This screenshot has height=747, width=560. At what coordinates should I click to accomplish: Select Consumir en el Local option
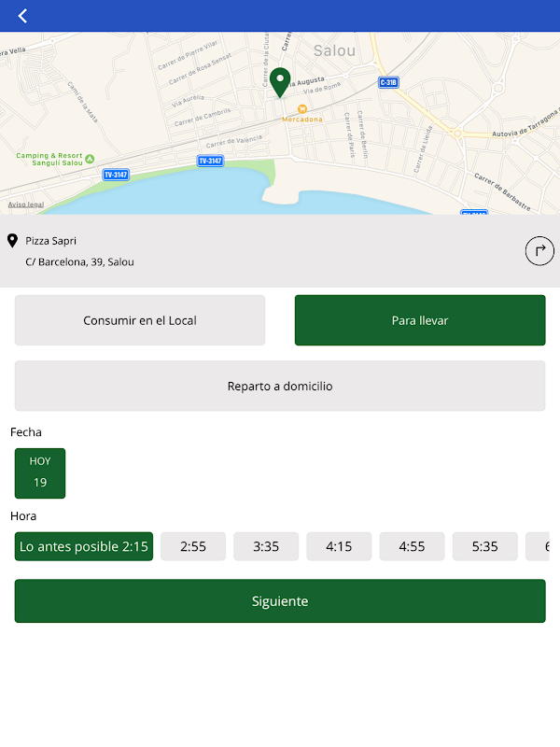(140, 320)
